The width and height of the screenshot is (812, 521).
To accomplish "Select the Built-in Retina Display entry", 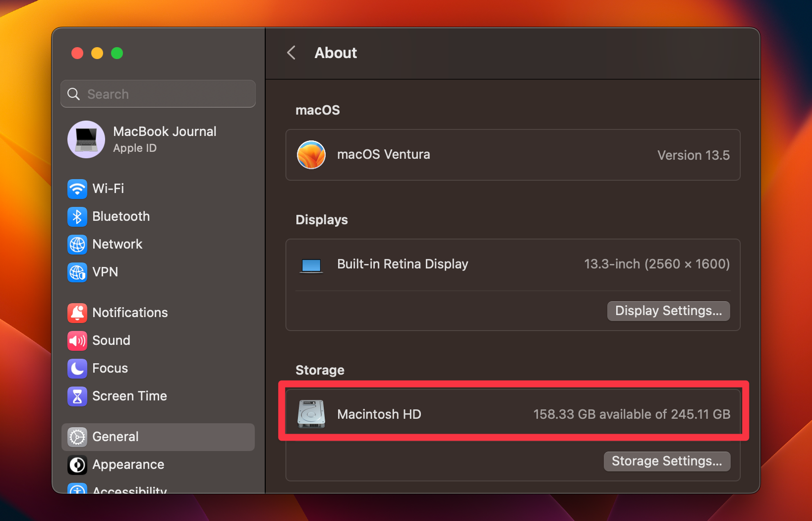I will pyautogui.click(x=513, y=264).
